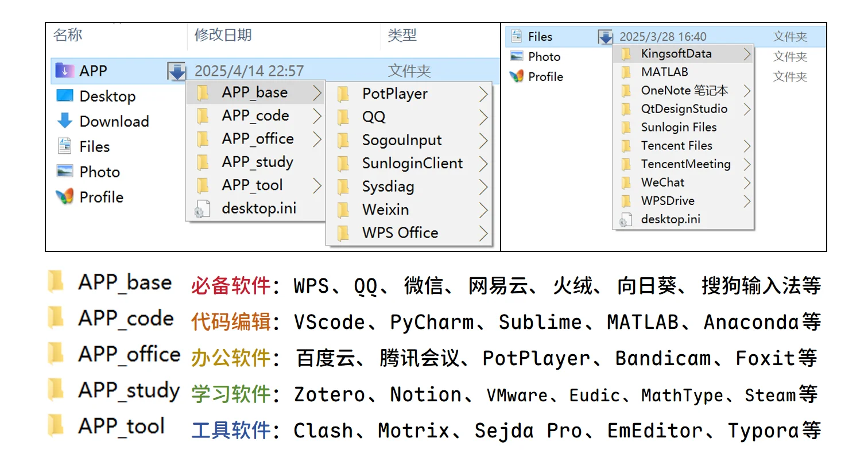Click the Weixin folder icon

click(x=343, y=210)
